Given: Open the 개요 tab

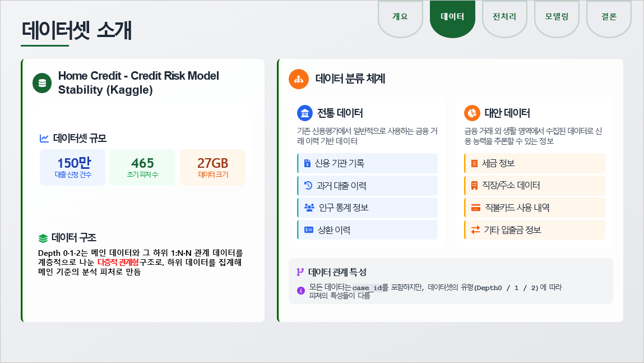Looking at the screenshot, I should pyautogui.click(x=400, y=17).
